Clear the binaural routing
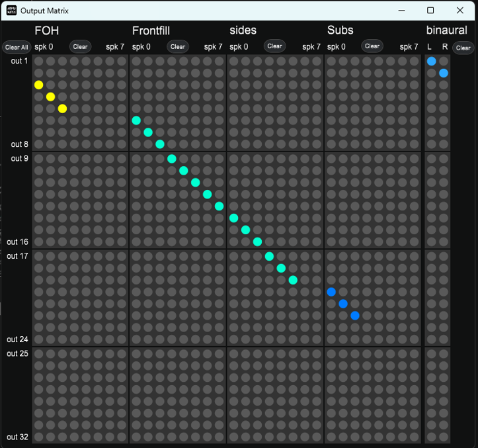 click(463, 48)
